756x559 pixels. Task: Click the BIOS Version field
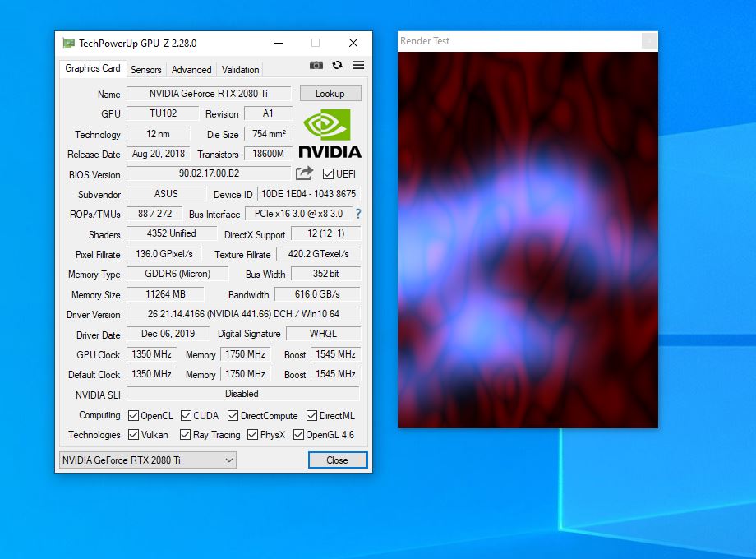click(209, 173)
